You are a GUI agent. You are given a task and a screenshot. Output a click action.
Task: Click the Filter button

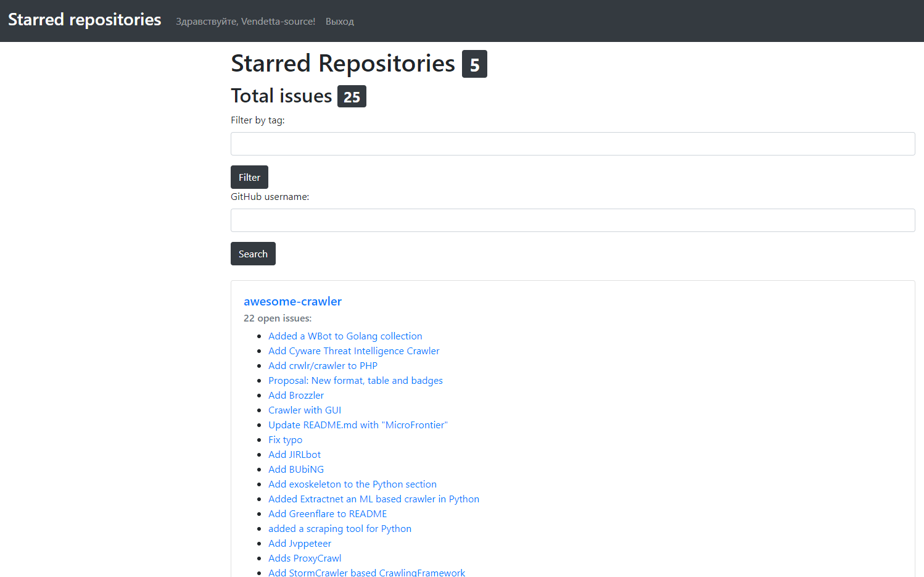(249, 177)
